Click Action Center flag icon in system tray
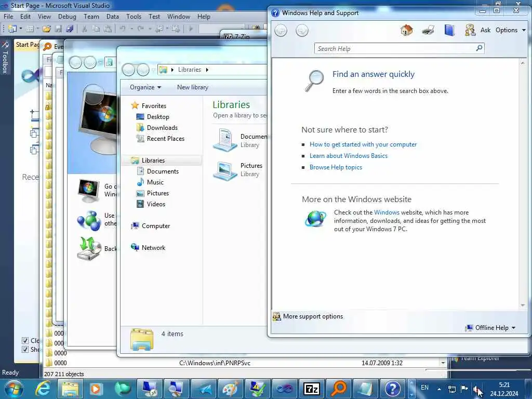This screenshot has width=532, height=399. [464, 389]
